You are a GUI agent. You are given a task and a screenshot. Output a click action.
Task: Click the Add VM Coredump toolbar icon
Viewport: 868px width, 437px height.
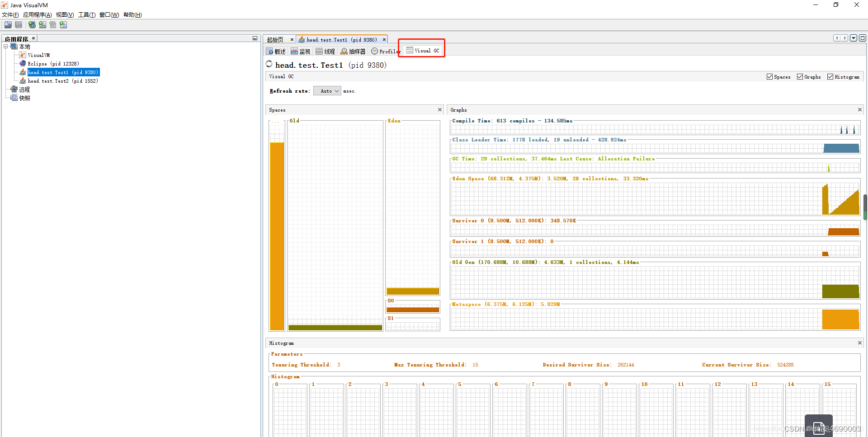[53, 25]
